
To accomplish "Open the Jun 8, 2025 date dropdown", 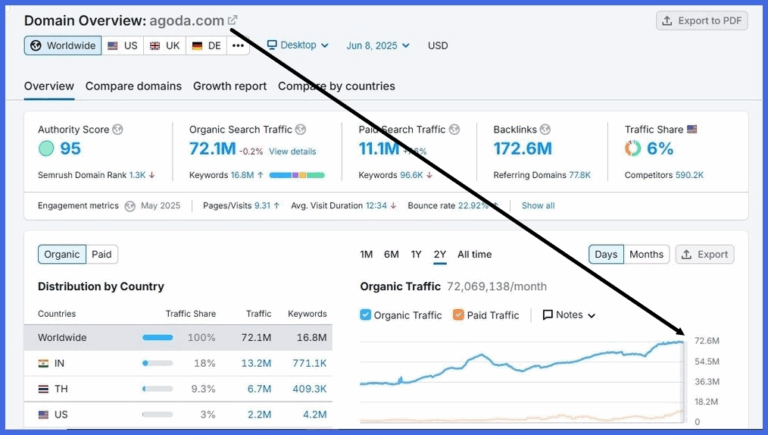I will coord(378,46).
